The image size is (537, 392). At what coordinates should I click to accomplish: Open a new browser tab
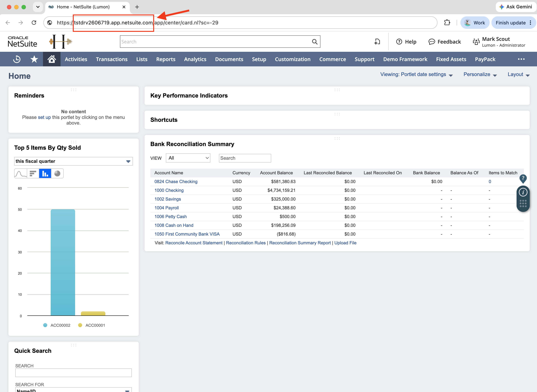pos(137,7)
